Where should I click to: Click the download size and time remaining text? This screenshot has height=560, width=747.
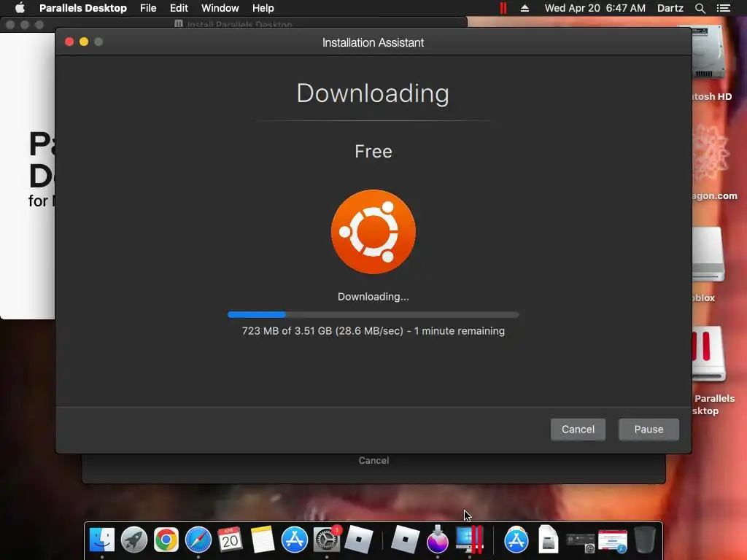[373, 331]
